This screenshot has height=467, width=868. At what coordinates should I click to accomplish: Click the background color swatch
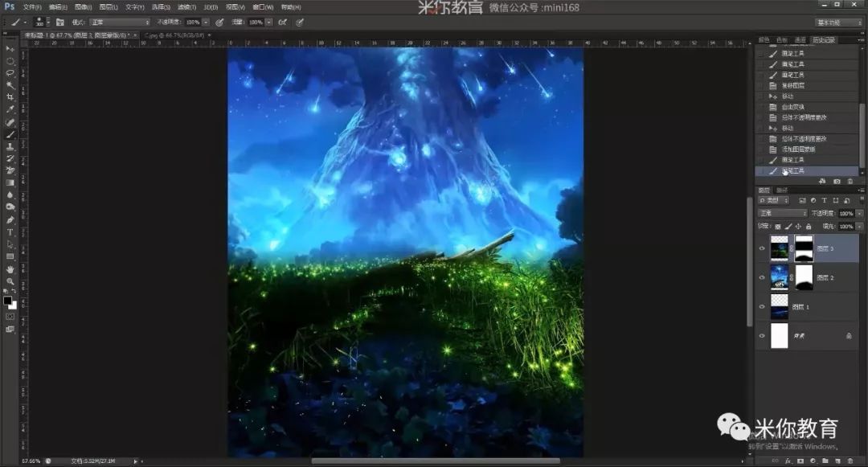tap(14, 305)
